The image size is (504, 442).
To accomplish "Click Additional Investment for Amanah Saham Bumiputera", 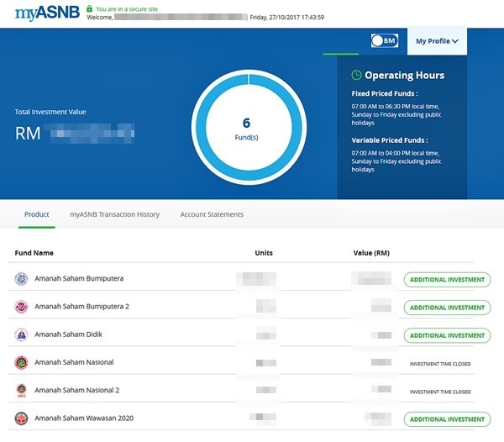I will [x=447, y=280].
